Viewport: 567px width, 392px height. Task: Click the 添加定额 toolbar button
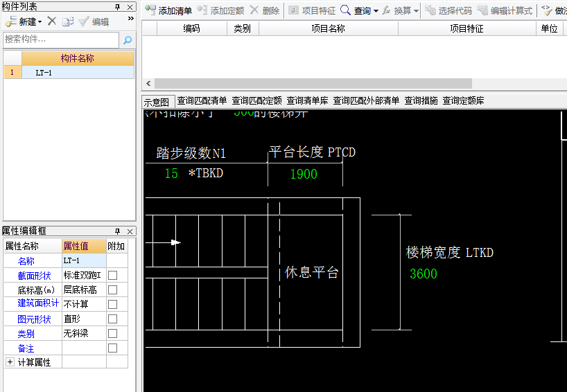pyautogui.click(x=220, y=10)
